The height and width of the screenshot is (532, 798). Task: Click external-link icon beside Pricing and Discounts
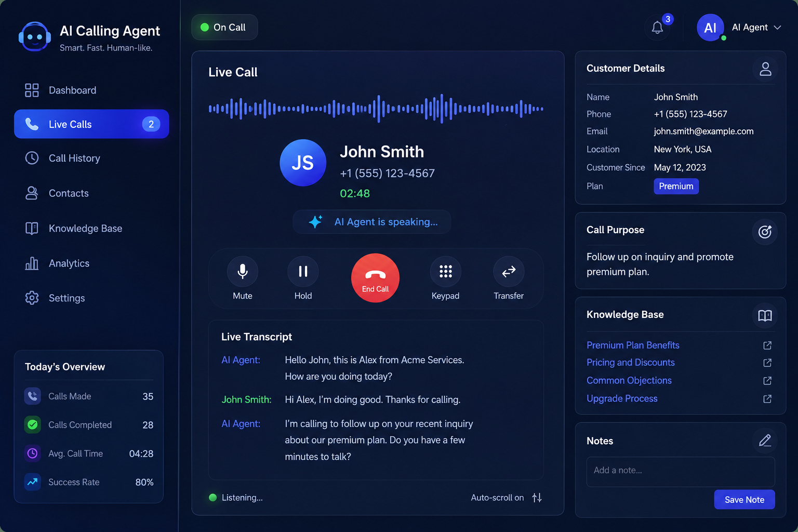pyautogui.click(x=767, y=363)
